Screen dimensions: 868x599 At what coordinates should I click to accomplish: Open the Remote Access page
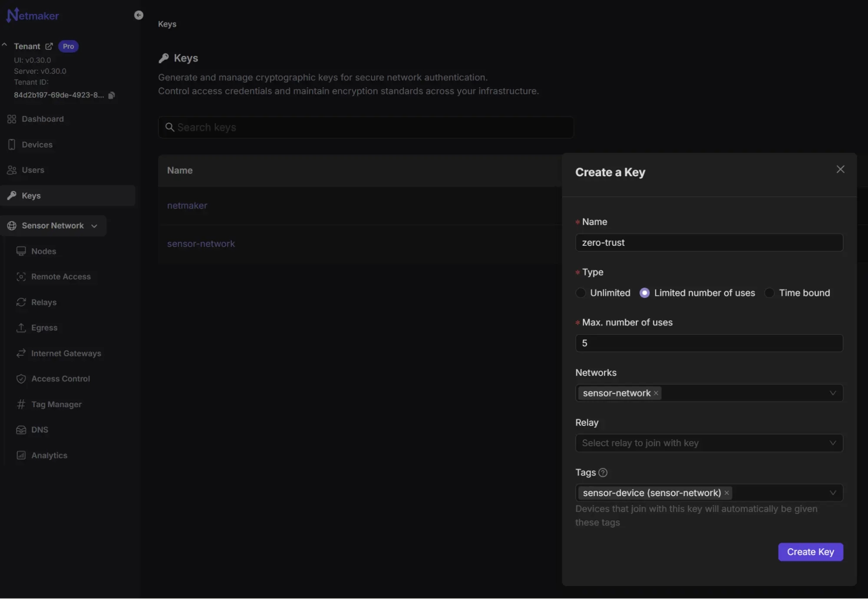pyautogui.click(x=61, y=277)
